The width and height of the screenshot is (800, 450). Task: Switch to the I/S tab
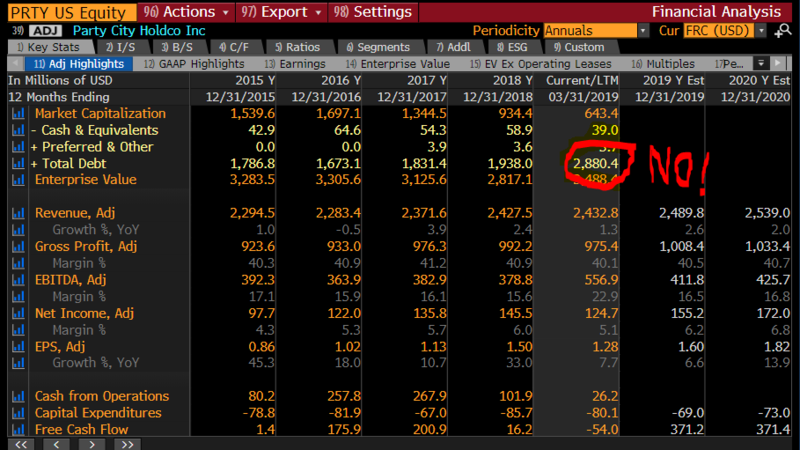pyautogui.click(x=118, y=47)
